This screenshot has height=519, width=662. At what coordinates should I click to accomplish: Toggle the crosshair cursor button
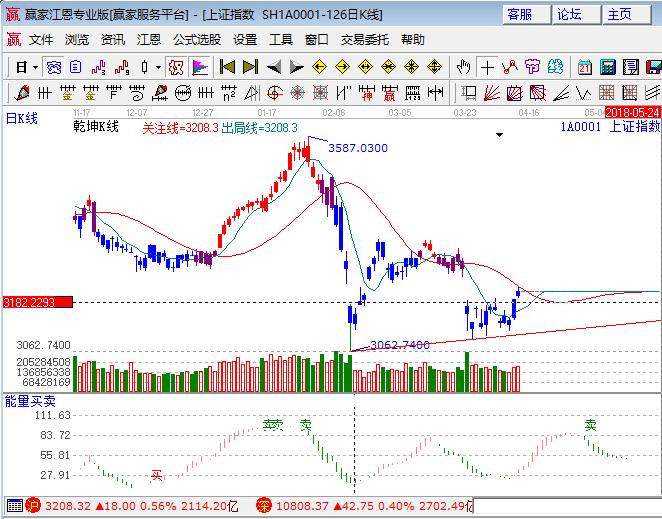point(487,67)
